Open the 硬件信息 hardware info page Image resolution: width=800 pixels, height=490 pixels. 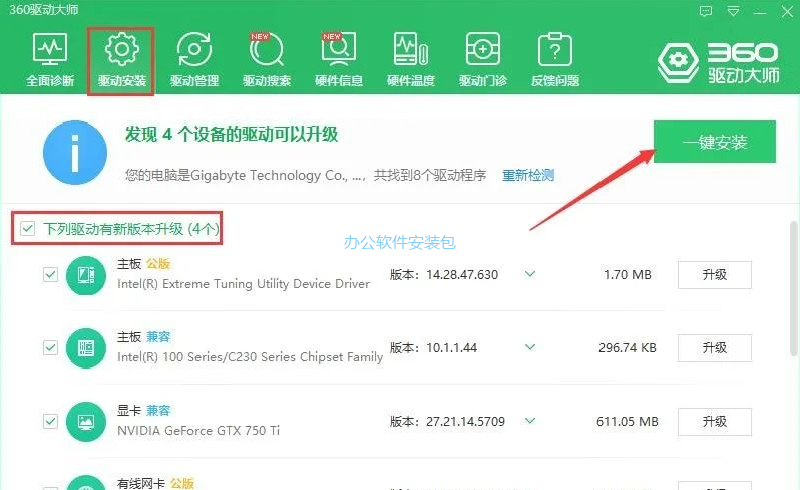pos(339,60)
